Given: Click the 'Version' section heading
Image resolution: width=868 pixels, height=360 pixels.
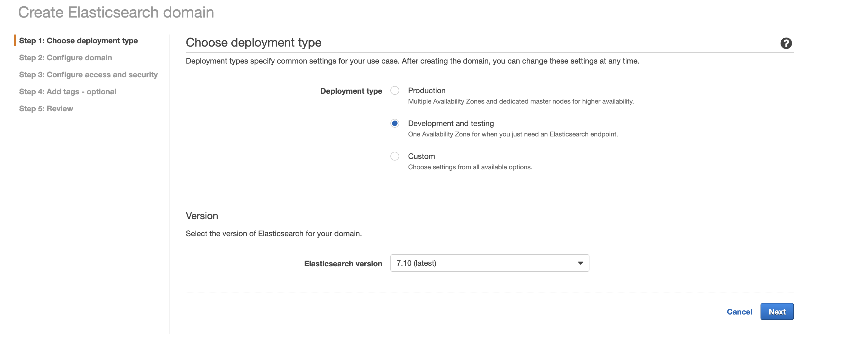Looking at the screenshot, I should pos(202,216).
